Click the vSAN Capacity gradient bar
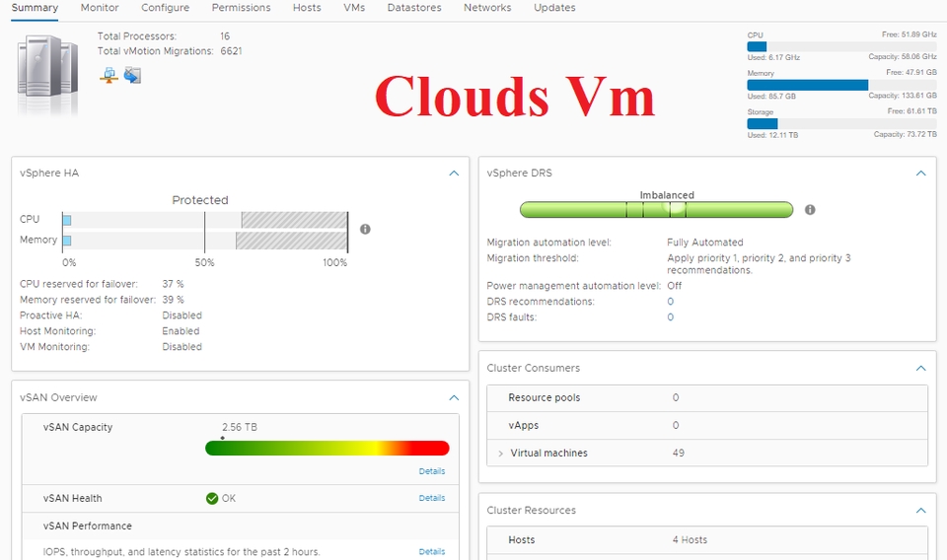The width and height of the screenshot is (947, 560). point(328,448)
